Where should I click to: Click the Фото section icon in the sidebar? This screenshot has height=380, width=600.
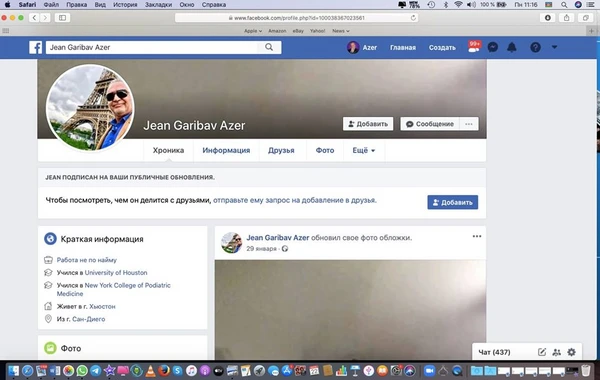point(50,348)
